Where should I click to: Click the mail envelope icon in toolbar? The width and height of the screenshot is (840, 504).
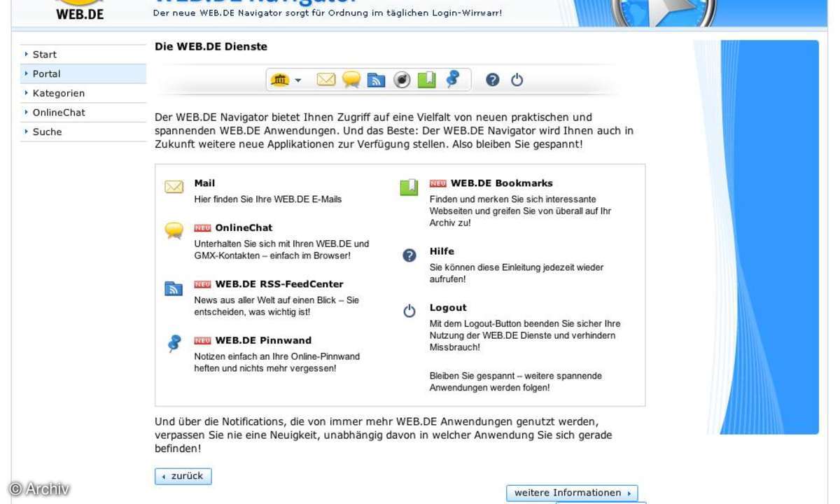tap(326, 80)
